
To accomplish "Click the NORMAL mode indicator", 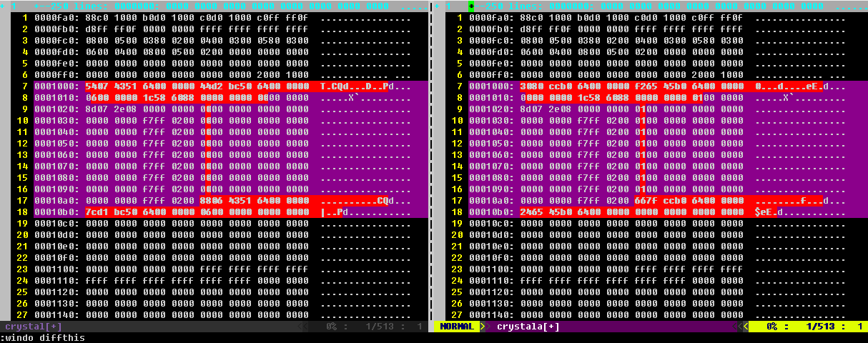I will click(x=456, y=327).
